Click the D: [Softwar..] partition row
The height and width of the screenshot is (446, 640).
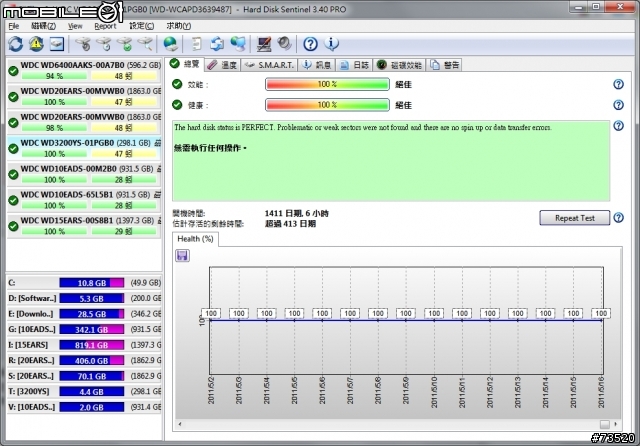84,298
